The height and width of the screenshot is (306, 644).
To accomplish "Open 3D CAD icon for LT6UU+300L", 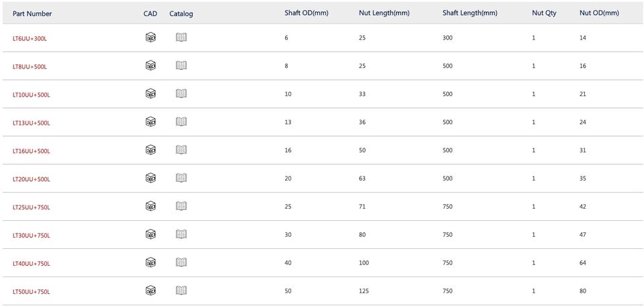I will [151, 38].
